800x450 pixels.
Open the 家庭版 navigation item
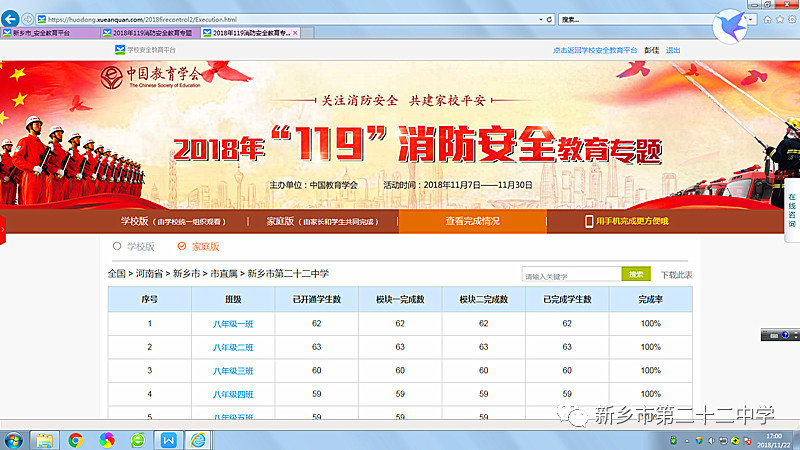tap(322, 221)
